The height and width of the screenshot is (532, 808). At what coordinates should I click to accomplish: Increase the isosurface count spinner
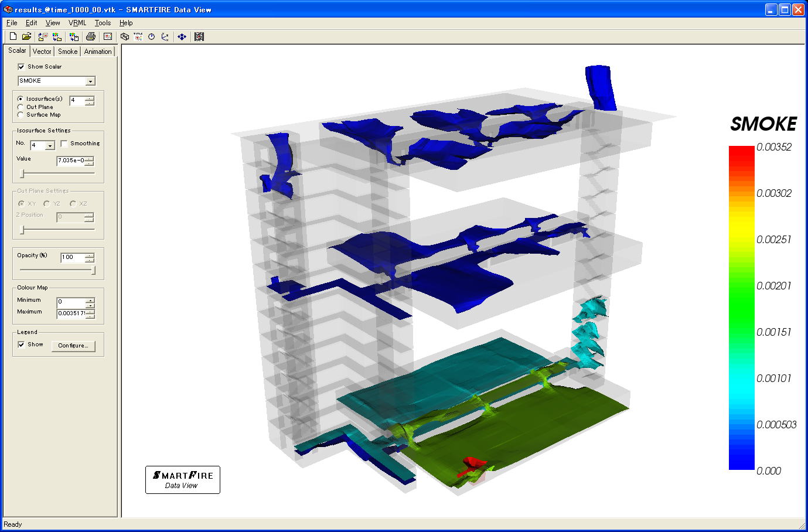[89, 98]
